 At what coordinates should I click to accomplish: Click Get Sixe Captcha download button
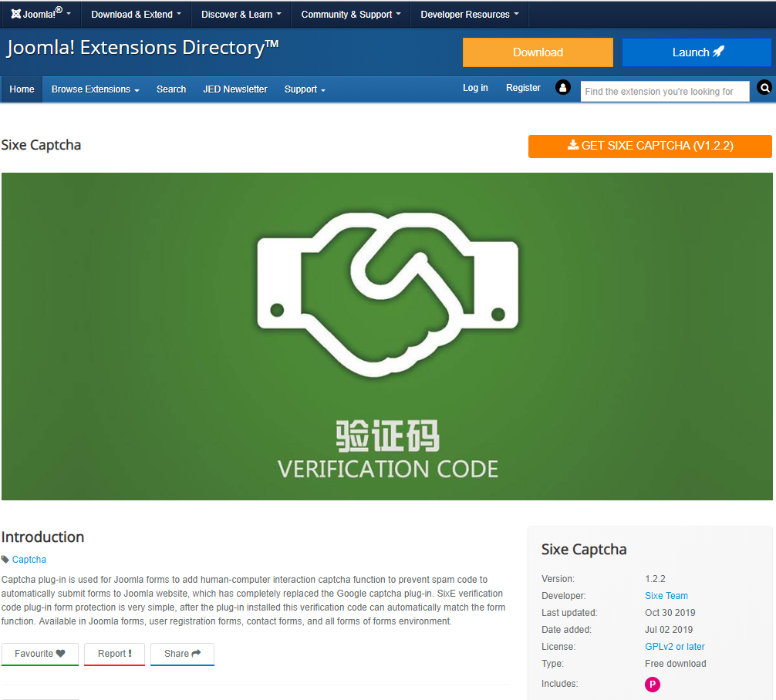coord(649,146)
